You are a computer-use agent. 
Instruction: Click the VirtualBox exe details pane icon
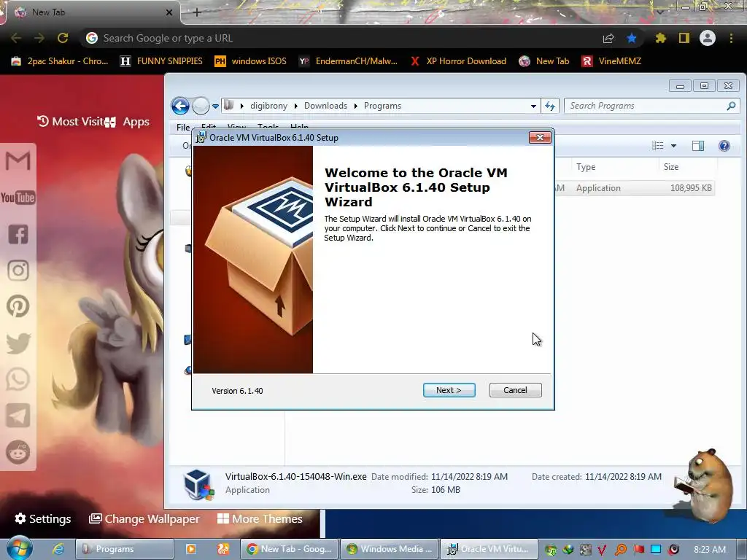click(198, 484)
